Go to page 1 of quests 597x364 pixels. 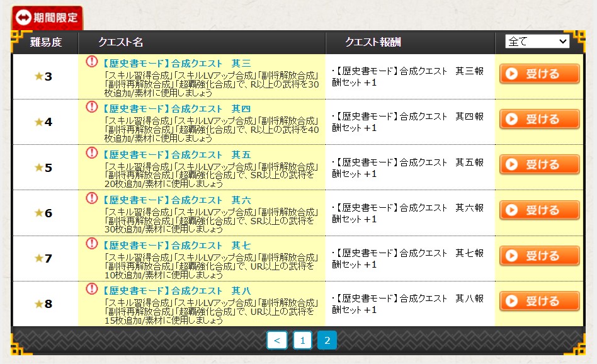point(302,341)
